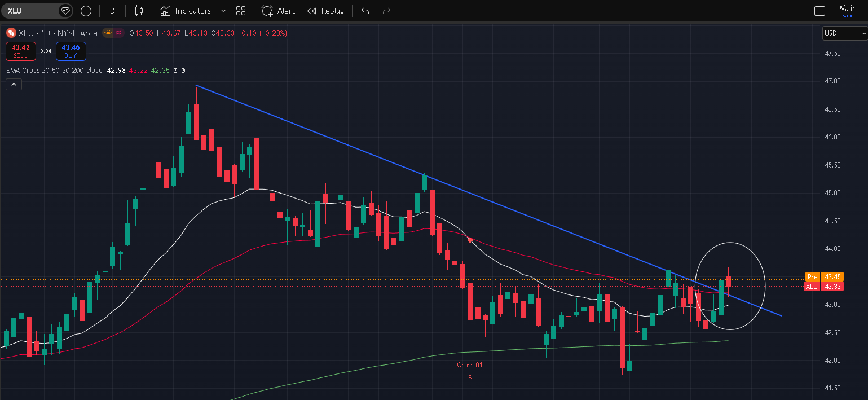868x400 pixels.
Task: Open the indicator templates grid icon
Action: 241,11
